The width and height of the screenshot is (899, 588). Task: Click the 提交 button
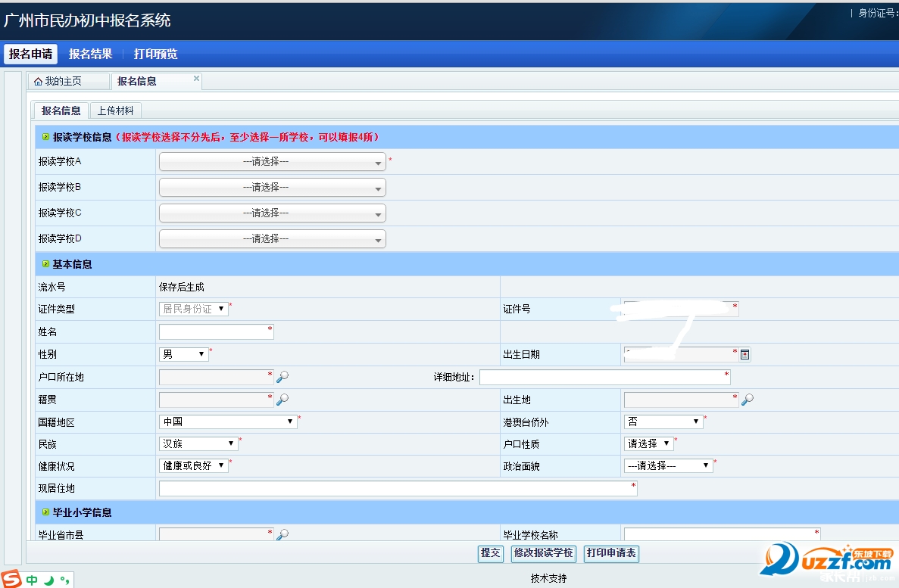pos(490,553)
